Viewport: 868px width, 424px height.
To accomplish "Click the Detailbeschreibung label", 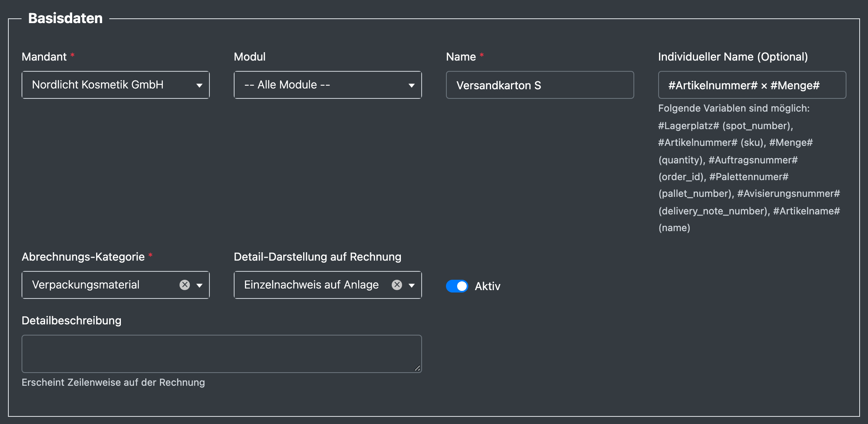I will click(71, 320).
